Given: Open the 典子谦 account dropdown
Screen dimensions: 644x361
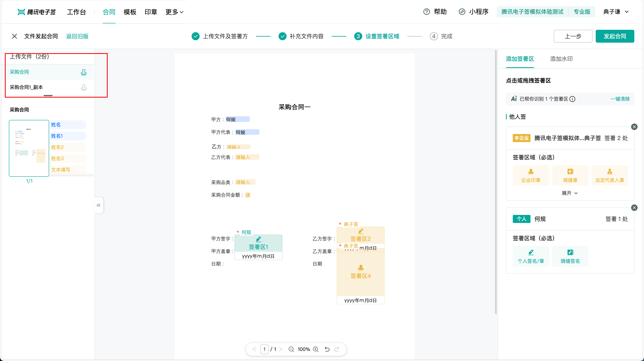Looking at the screenshot, I should pos(616,12).
